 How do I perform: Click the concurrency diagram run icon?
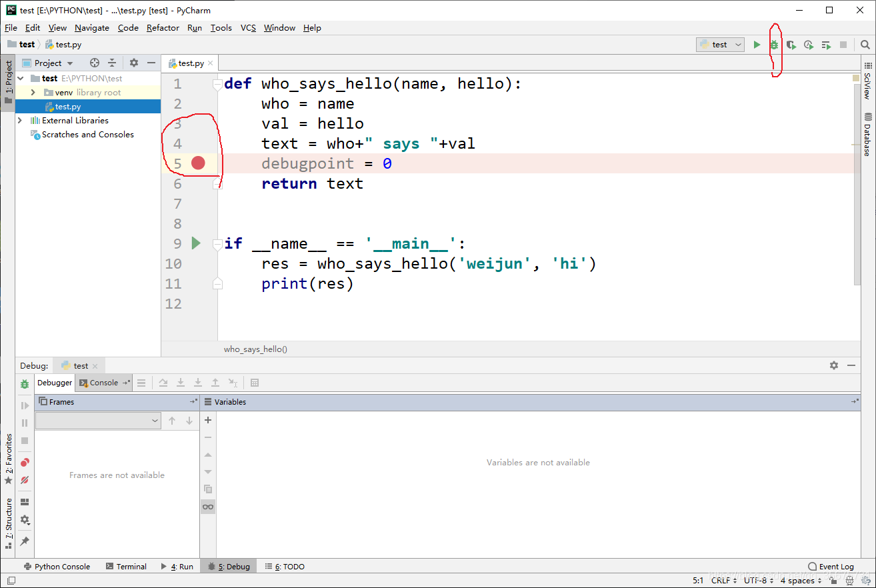click(826, 45)
